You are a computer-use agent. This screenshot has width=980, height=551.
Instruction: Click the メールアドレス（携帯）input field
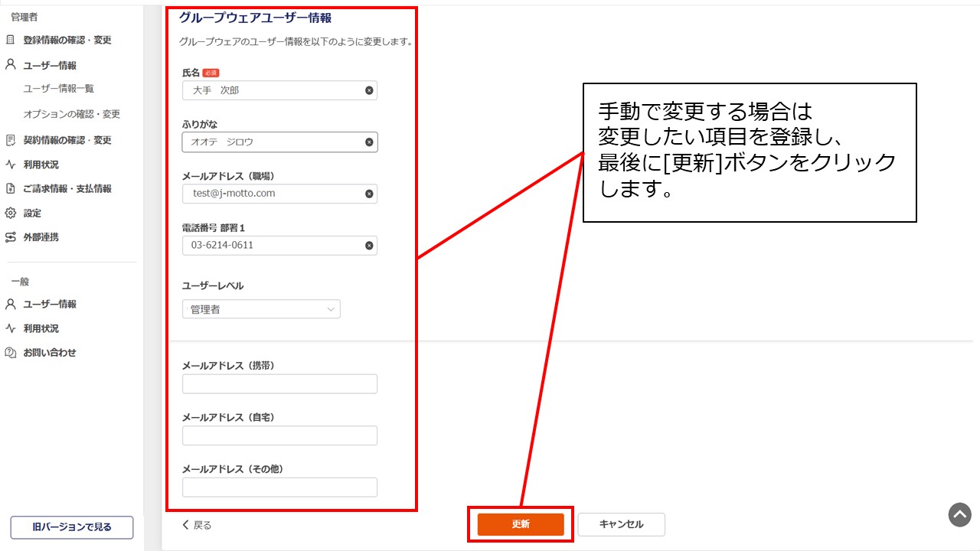[x=279, y=383]
